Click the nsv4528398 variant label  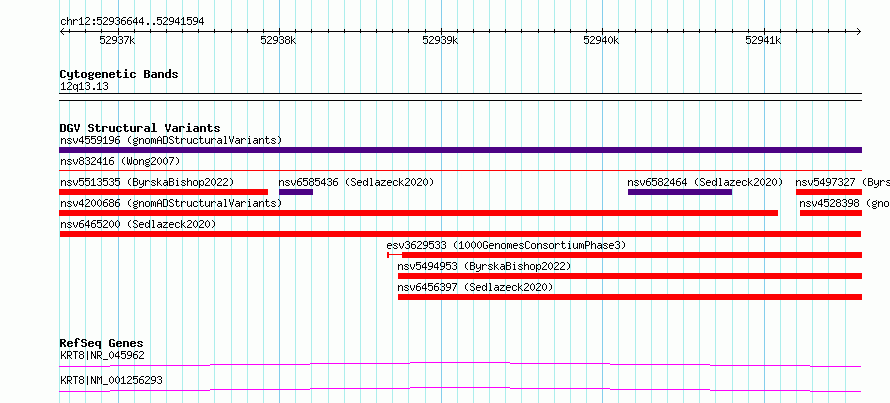(x=845, y=203)
